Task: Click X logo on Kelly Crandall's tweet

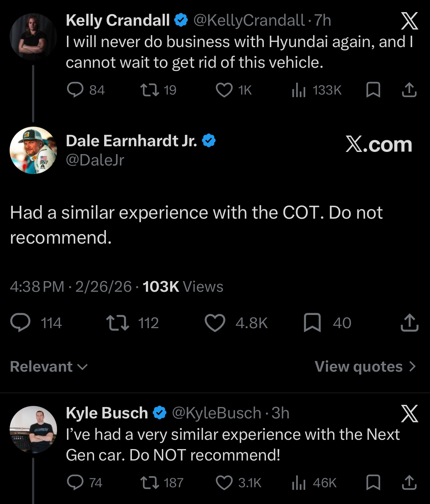Action: [x=409, y=21]
